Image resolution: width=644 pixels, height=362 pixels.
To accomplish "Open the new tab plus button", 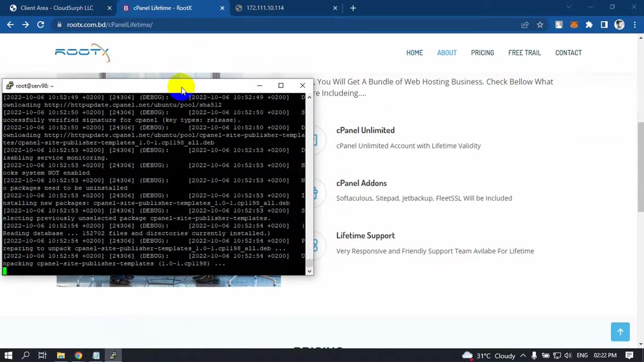I will pos(353,8).
